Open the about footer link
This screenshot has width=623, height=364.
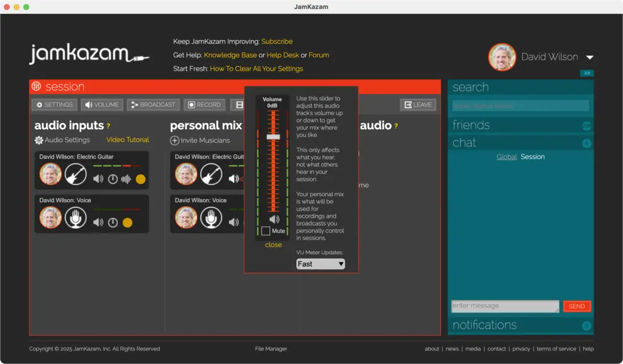[432, 349]
